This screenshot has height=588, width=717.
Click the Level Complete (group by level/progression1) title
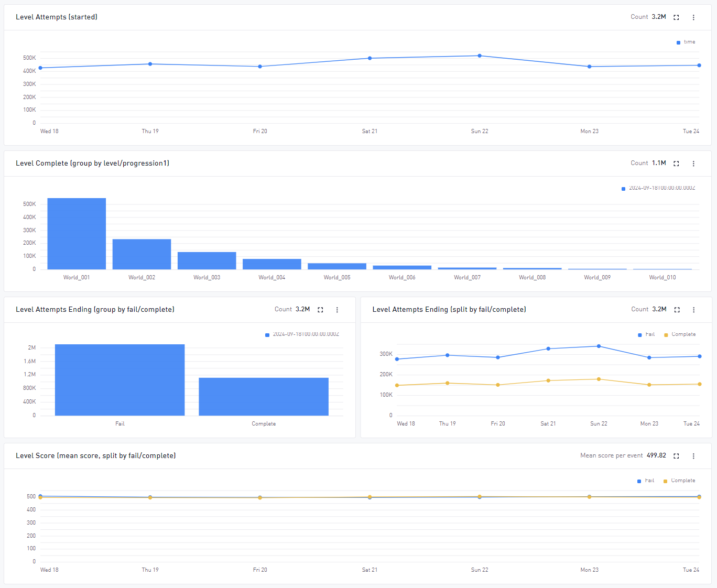pyautogui.click(x=92, y=164)
